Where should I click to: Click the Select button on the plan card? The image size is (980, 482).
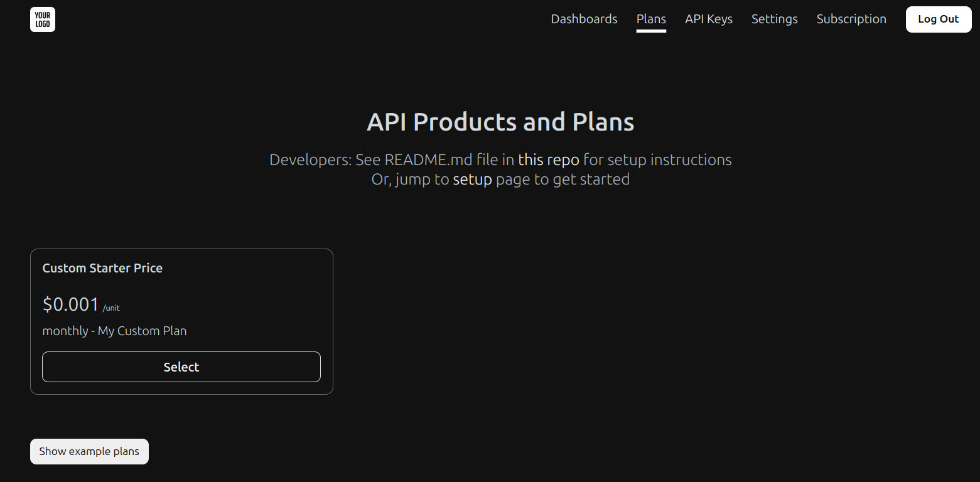coord(181,367)
